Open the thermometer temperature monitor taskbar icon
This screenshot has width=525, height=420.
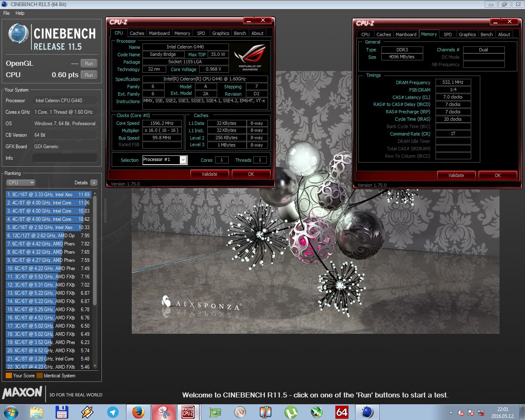[x=265, y=412]
